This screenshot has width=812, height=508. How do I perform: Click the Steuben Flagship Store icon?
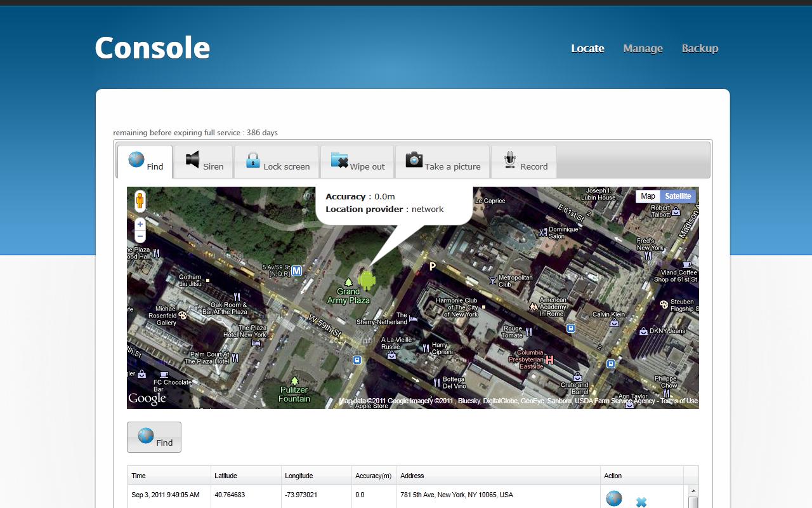point(664,304)
